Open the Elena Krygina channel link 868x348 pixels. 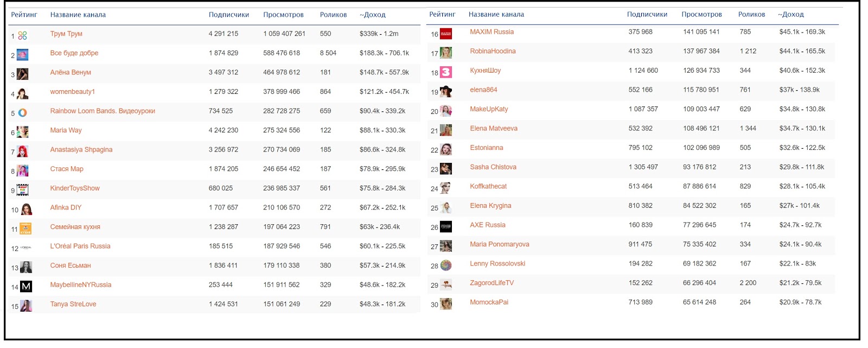click(x=490, y=206)
